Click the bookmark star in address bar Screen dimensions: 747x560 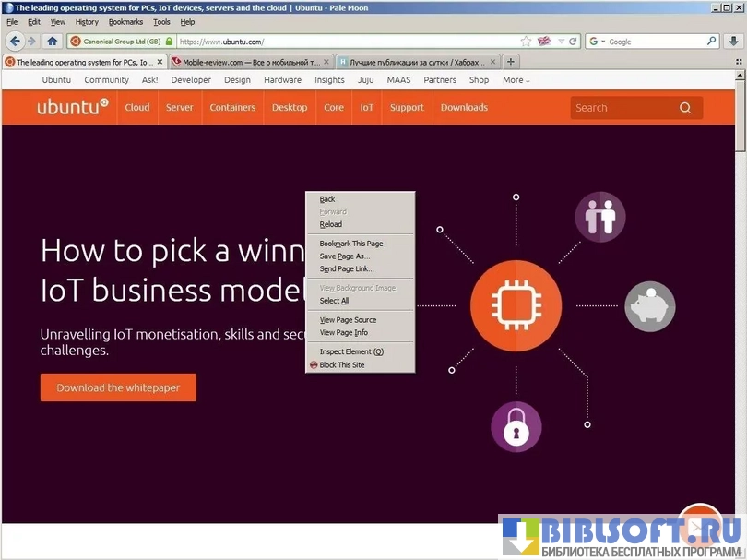(526, 42)
